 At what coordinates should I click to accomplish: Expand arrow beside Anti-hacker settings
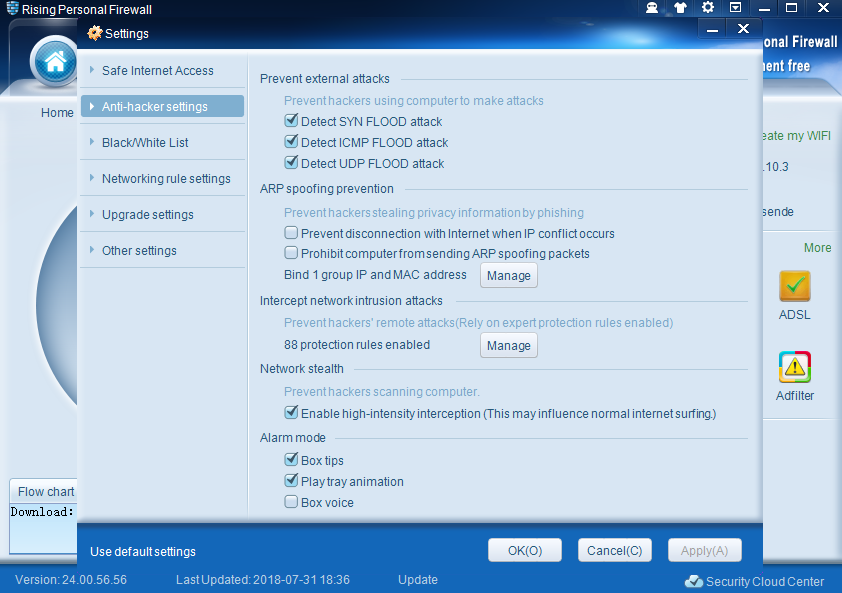(x=92, y=106)
